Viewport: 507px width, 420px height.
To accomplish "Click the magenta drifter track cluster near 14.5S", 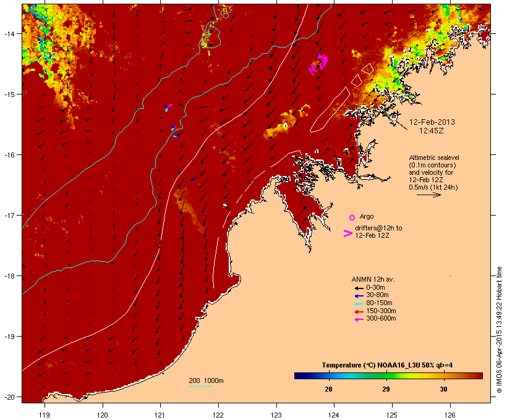I will click(x=318, y=64).
